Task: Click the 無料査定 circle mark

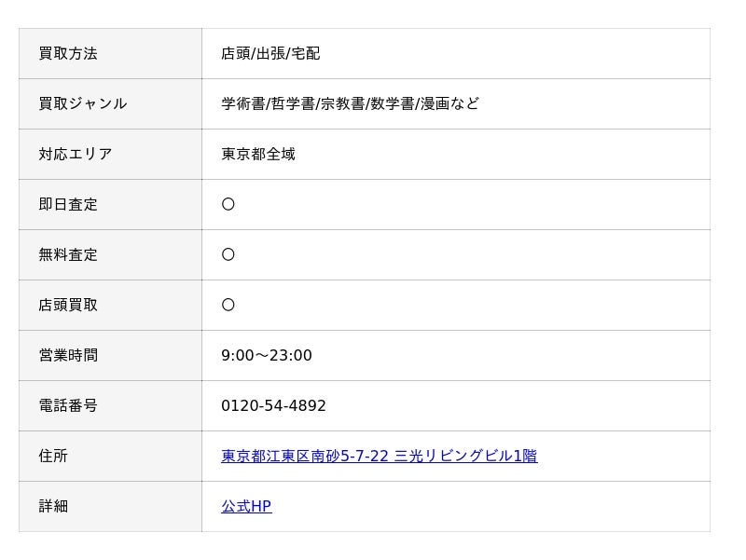Action: coord(228,254)
